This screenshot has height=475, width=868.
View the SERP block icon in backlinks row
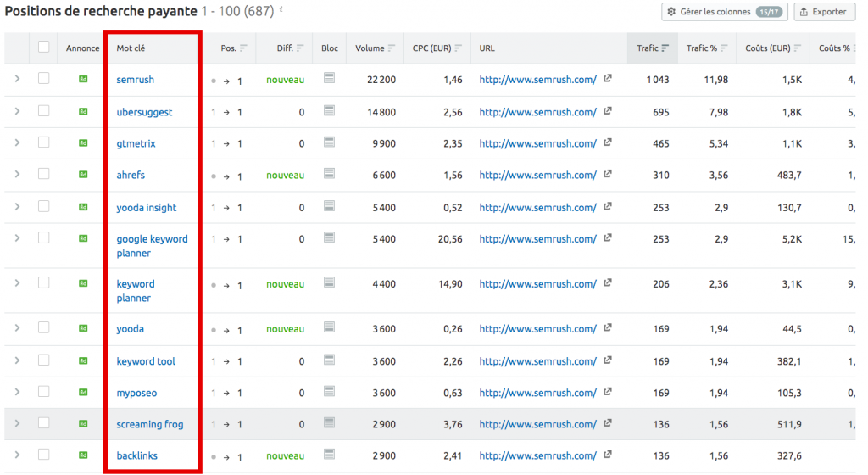point(330,455)
